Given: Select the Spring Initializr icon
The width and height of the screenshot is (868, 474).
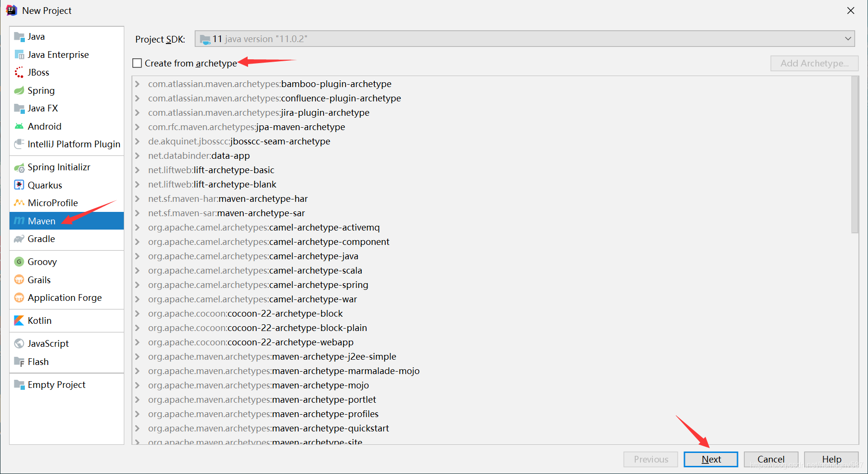Looking at the screenshot, I should coord(19,167).
